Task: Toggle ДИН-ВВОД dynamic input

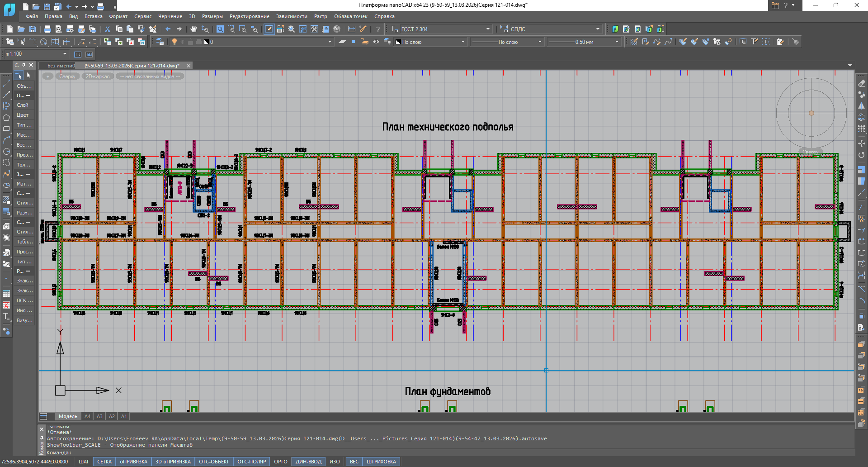Action: click(x=309, y=462)
